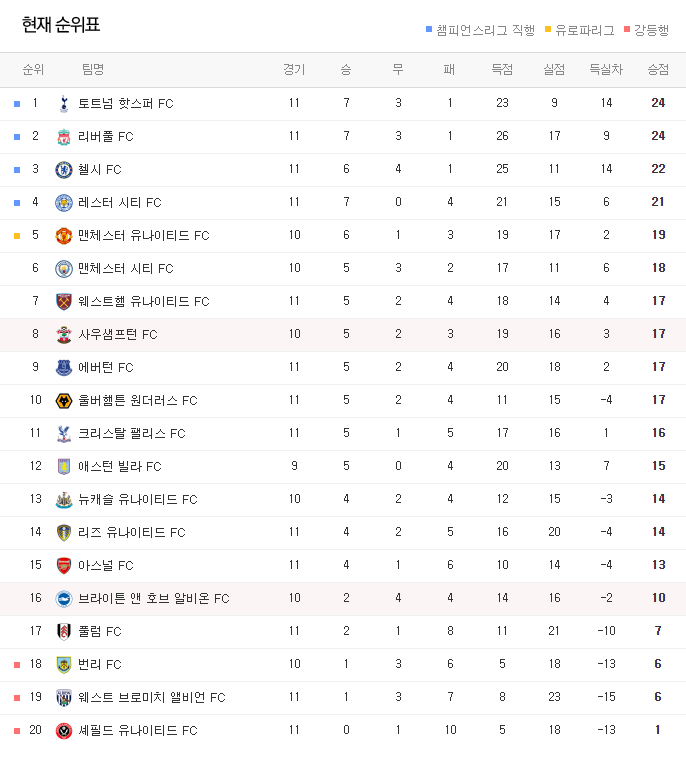Screen dimensions: 686x766
Task: Open 웨스트 브로미치 앨비언 FC link
Action: pos(151,698)
